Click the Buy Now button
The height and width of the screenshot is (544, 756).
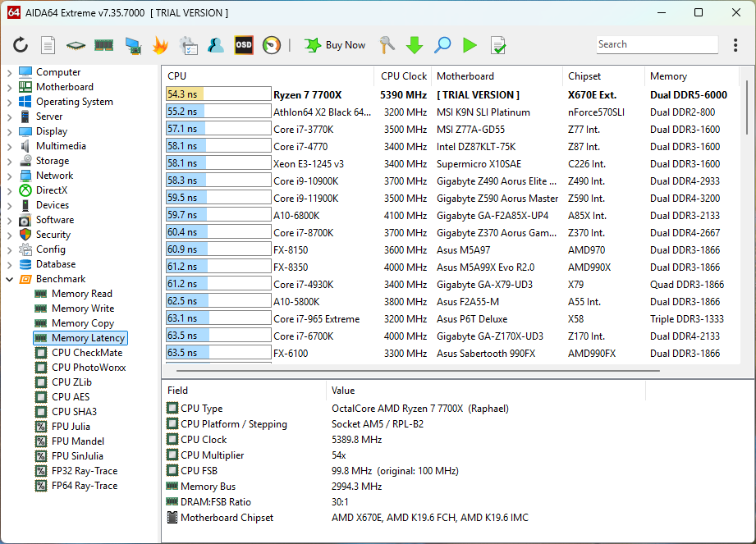point(335,45)
